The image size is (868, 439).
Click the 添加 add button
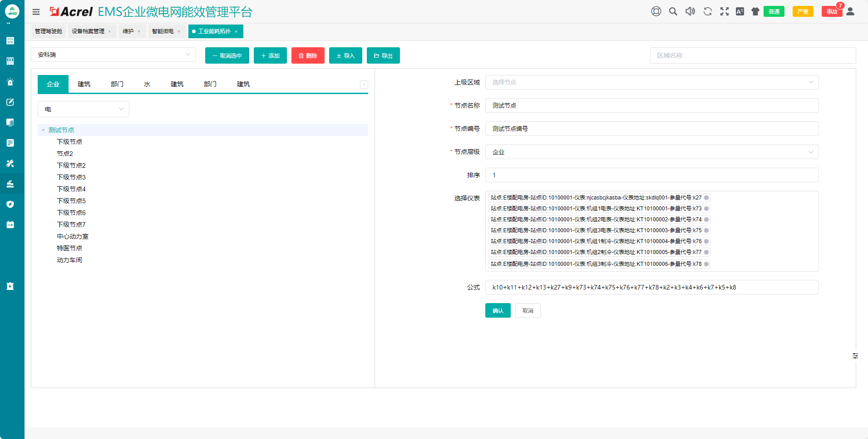pos(270,55)
